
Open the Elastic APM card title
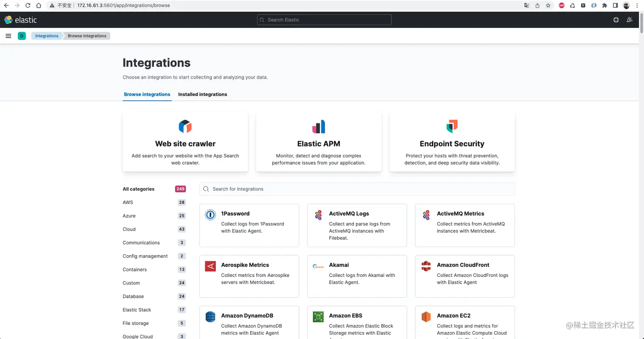319,144
